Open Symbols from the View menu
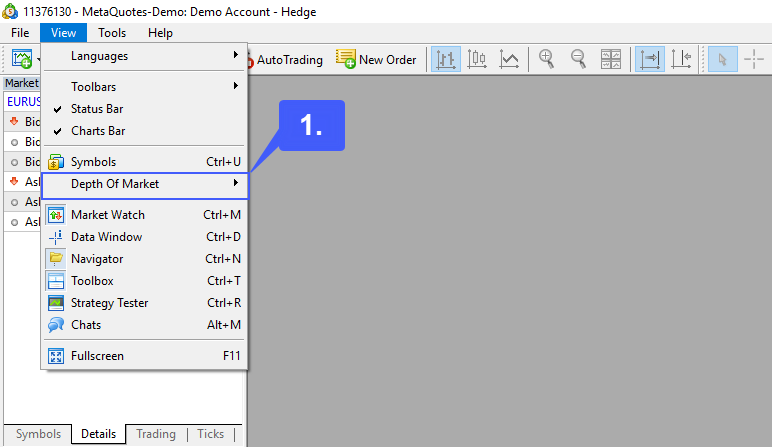 (145, 162)
